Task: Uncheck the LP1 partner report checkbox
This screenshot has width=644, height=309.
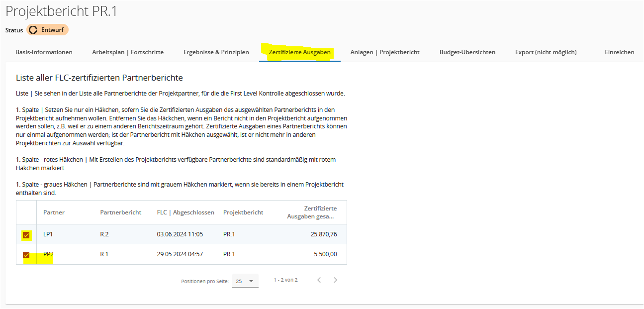Action: pyautogui.click(x=26, y=235)
